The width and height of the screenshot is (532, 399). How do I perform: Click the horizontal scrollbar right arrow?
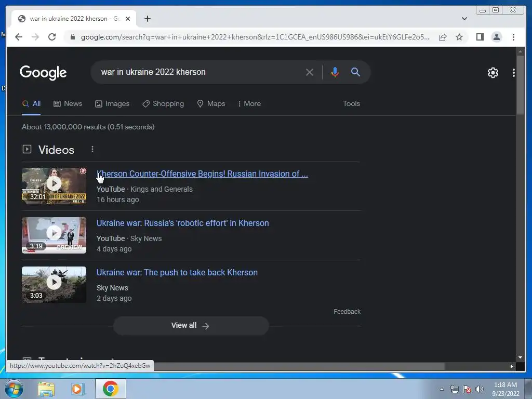pos(512,366)
